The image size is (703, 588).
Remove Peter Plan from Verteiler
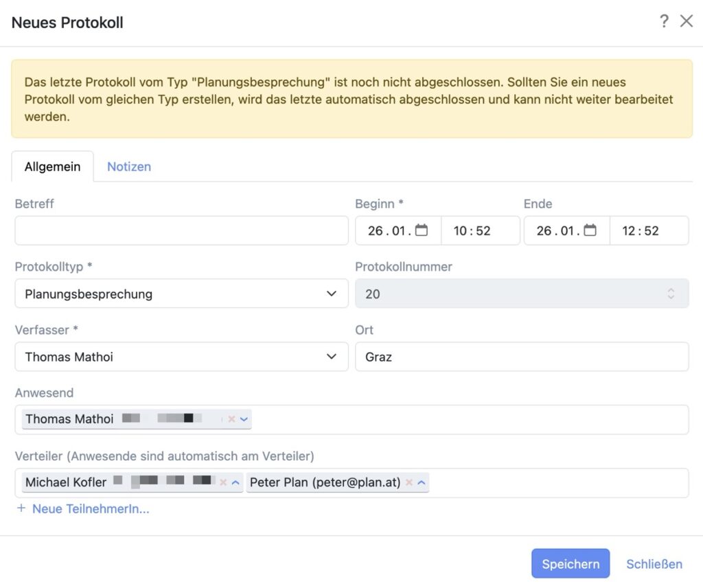(409, 482)
